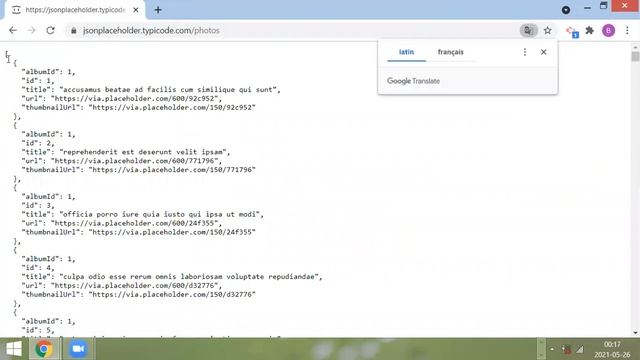Click the network signal tray icon
The image size is (640, 360).
coord(580,349)
